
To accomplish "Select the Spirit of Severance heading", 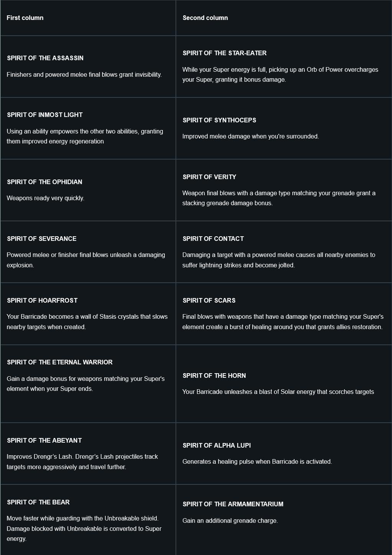I will (42, 239).
